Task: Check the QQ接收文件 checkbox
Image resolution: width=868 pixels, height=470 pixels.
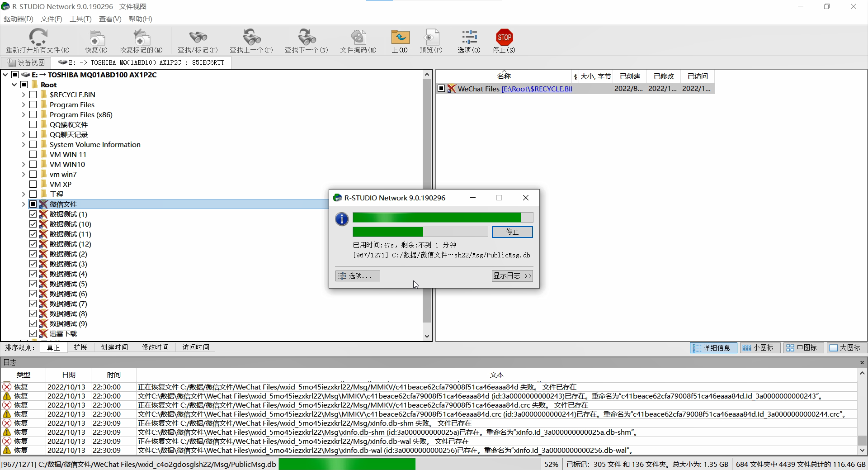Action: [33, 124]
